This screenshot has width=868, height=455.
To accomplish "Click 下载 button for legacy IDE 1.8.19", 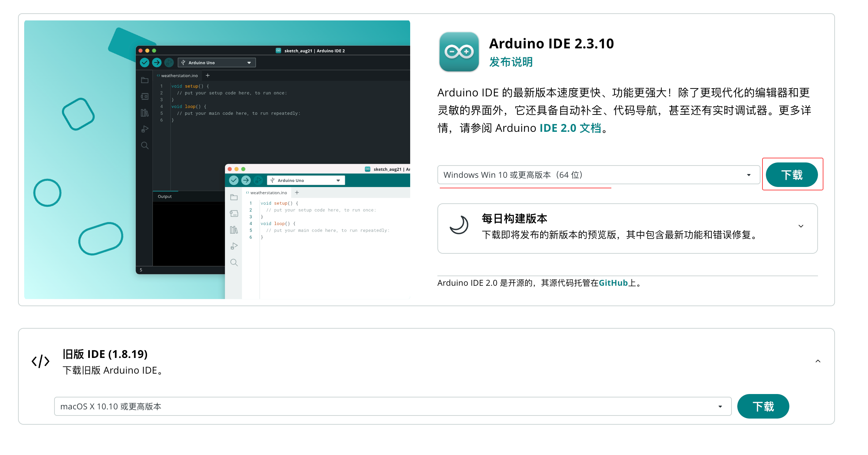I will 763,406.
